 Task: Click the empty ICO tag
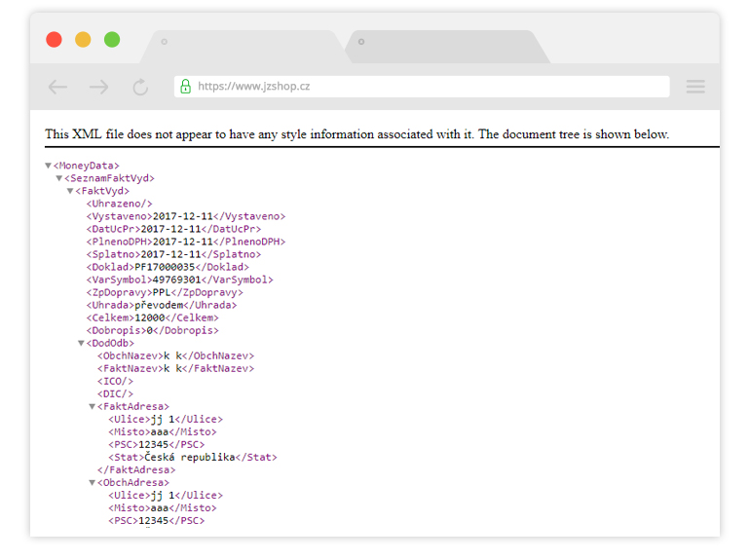(x=115, y=381)
